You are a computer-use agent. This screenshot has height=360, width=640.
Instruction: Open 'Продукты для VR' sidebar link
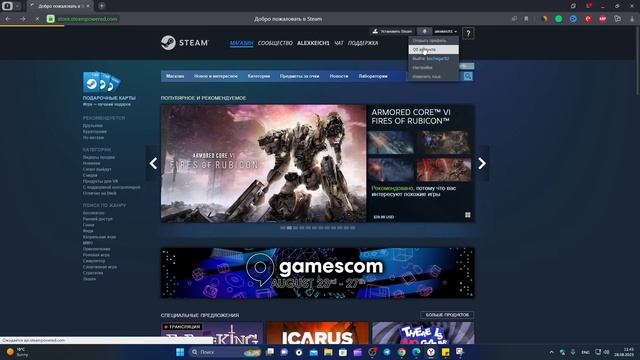point(100,181)
